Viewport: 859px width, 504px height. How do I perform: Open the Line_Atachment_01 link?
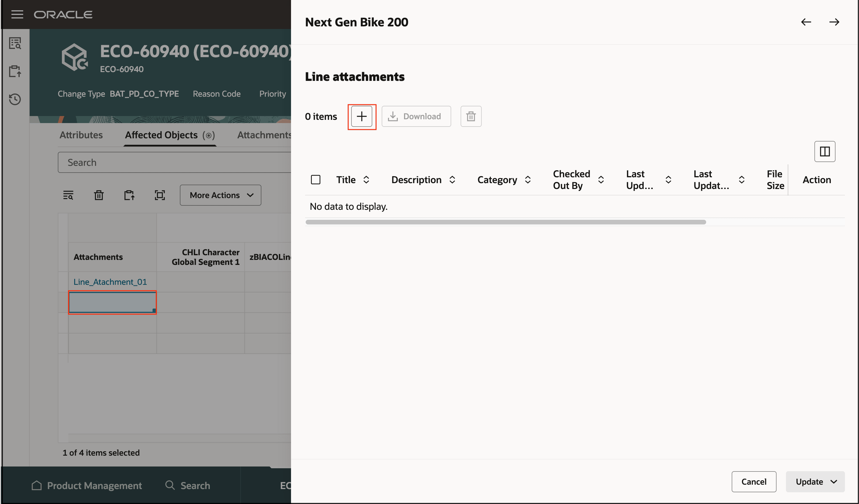click(x=110, y=282)
